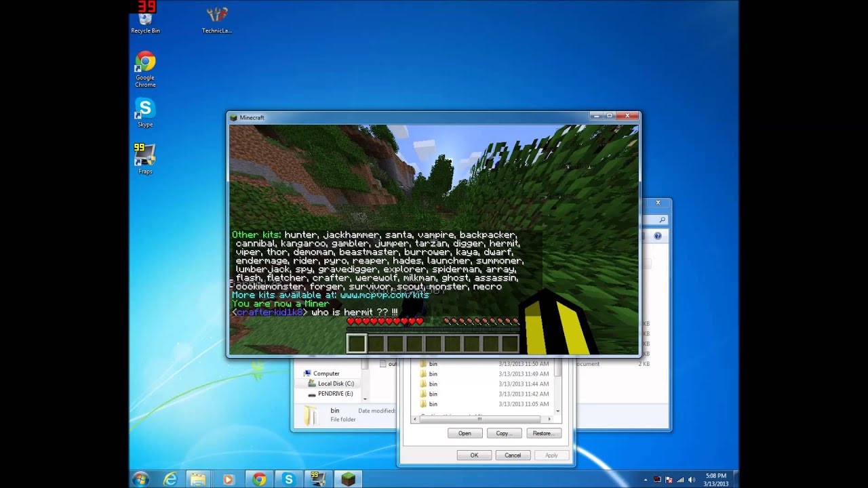Close the Explorer window behind Minecraft

(x=658, y=203)
